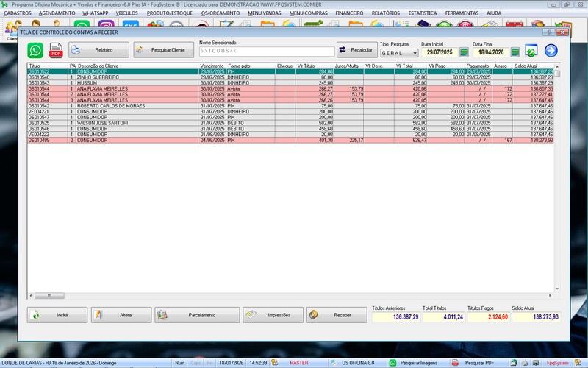The height and width of the screenshot is (368, 588).
Task: Click the blue arrow go button
Action: [x=551, y=50]
